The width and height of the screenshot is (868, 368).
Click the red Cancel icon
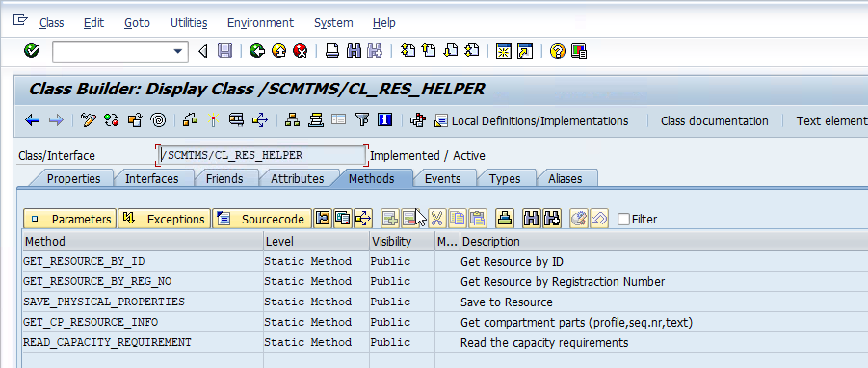[x=300, y=51]
